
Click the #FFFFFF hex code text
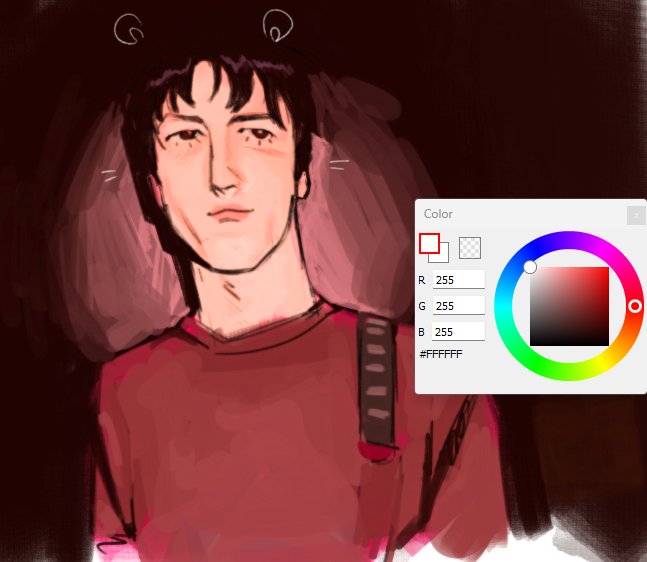(x=441, y=354)
